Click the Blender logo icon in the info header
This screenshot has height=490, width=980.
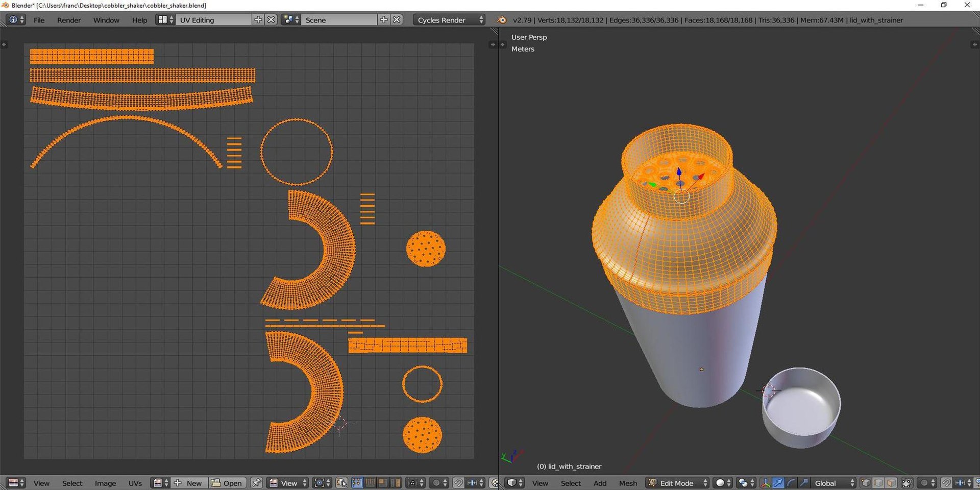pyautogui.click(x=502, y=20)
